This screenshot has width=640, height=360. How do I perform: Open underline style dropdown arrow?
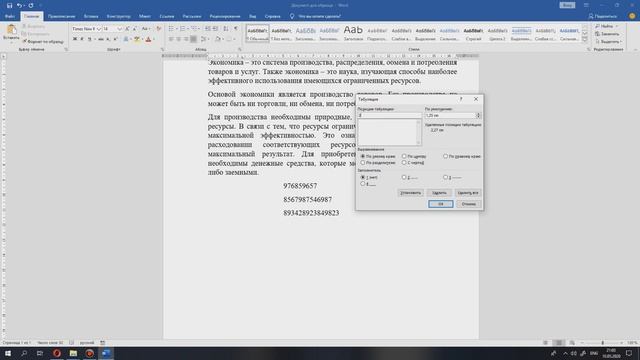point(95,39)
